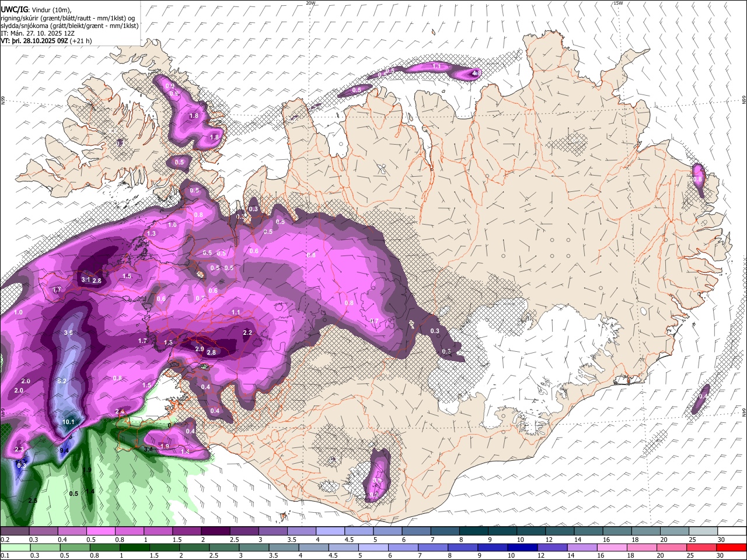Pick the dark purple upper swatch between 2 and 2.5

[x=215, y=531]
